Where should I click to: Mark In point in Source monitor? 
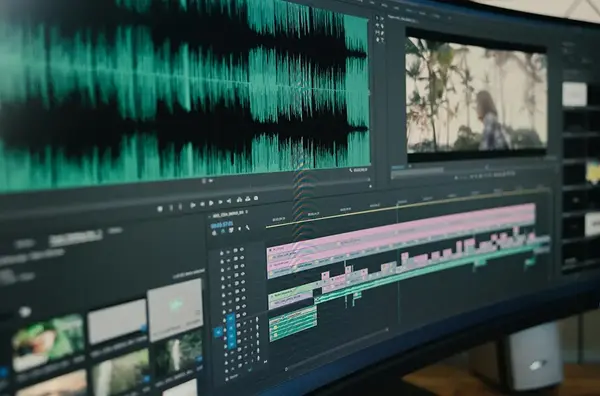171,208
